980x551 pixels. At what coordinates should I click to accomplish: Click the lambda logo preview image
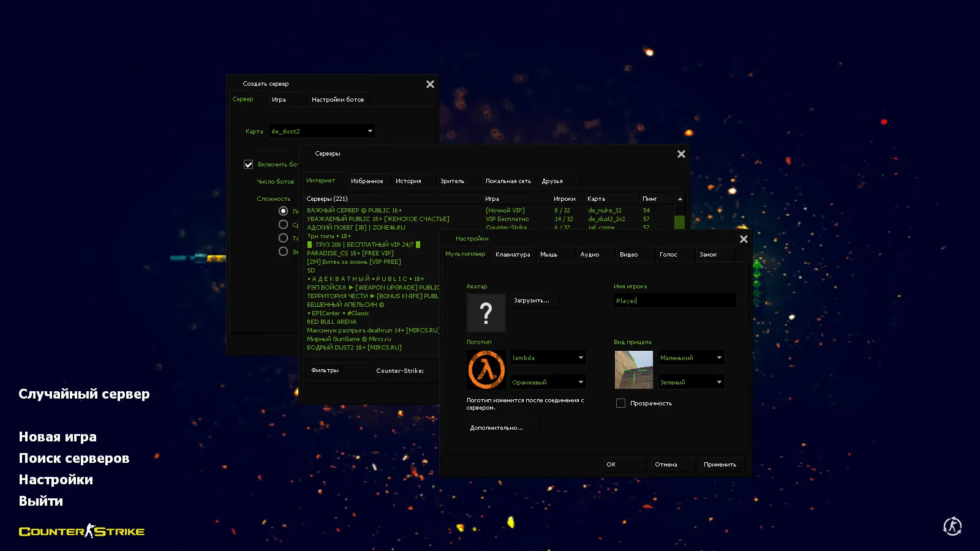tap(486, 370)
